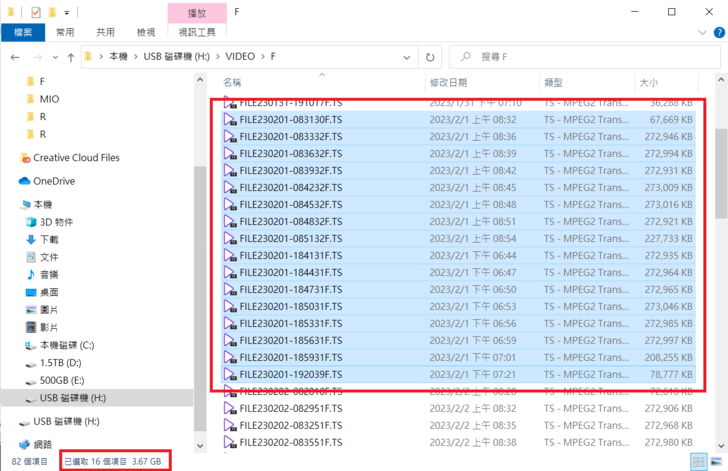This screenshot has height=471, width=728.
Task: Click the 273,016 KB size cell
Action: 668,205
